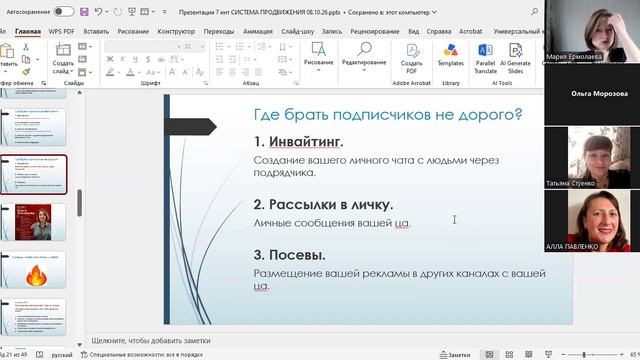Align text left in the Абзац group
This screenshot has height=360, width=640.
(219, 72)
